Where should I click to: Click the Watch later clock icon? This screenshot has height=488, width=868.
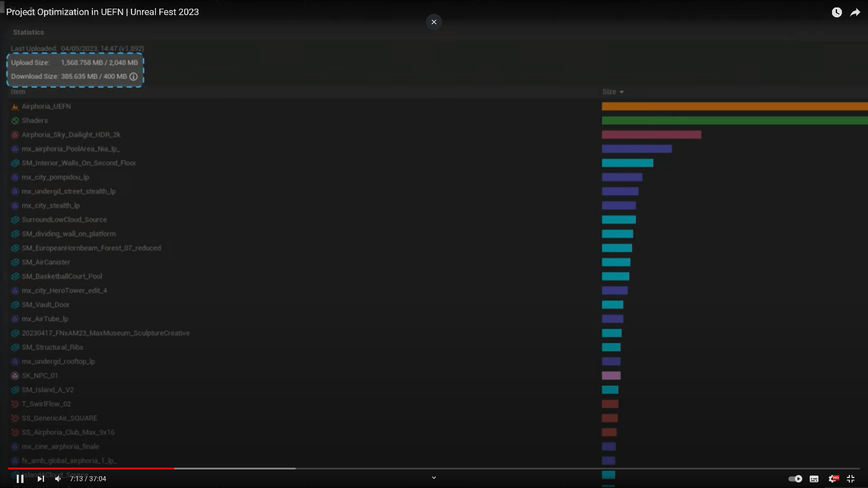point(836,12)
